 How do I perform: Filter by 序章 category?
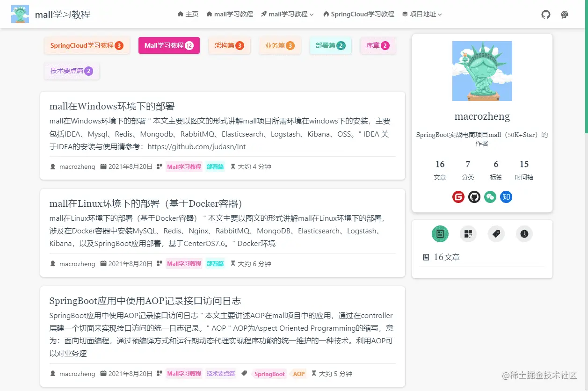click(378, 45)
